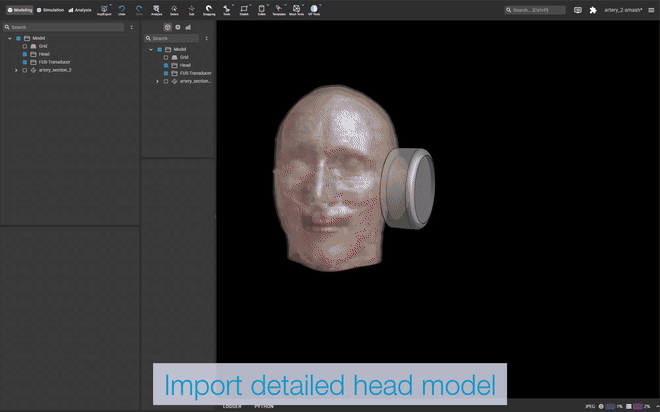Open the extensions puzzle-piece icon

point(593,10)
